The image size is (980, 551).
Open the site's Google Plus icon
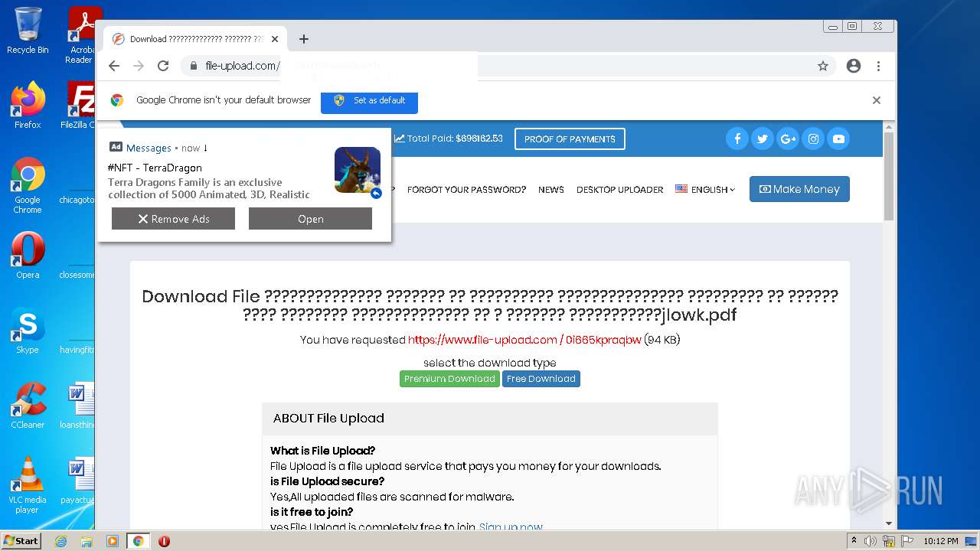pyautogui.click(x=788, y=139)
